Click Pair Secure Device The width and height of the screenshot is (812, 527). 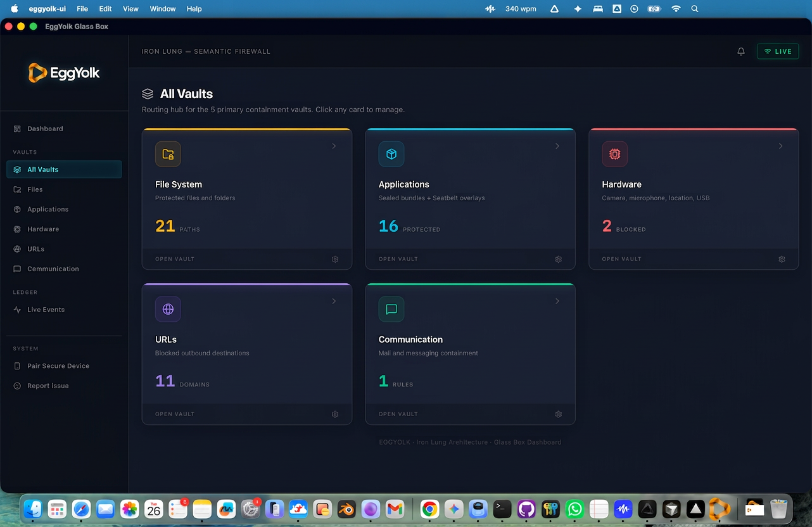pyautogui.click(x=64, y=366)
